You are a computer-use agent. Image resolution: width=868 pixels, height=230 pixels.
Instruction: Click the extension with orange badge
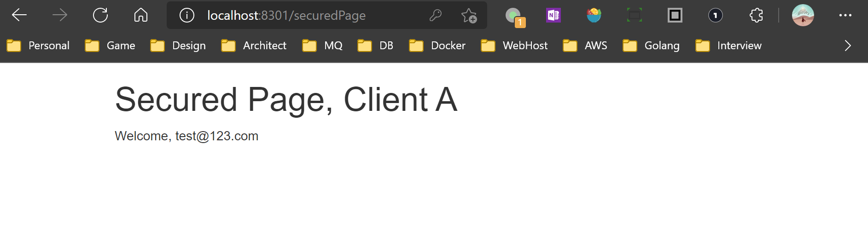click(514, 17)
